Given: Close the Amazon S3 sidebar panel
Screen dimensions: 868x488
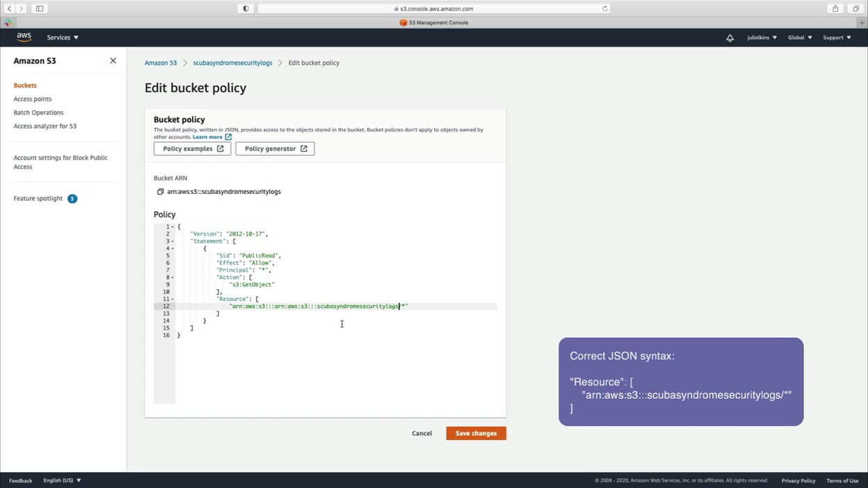Looking at the screenshot, I should pyautogui.click(x=113, y=61).
